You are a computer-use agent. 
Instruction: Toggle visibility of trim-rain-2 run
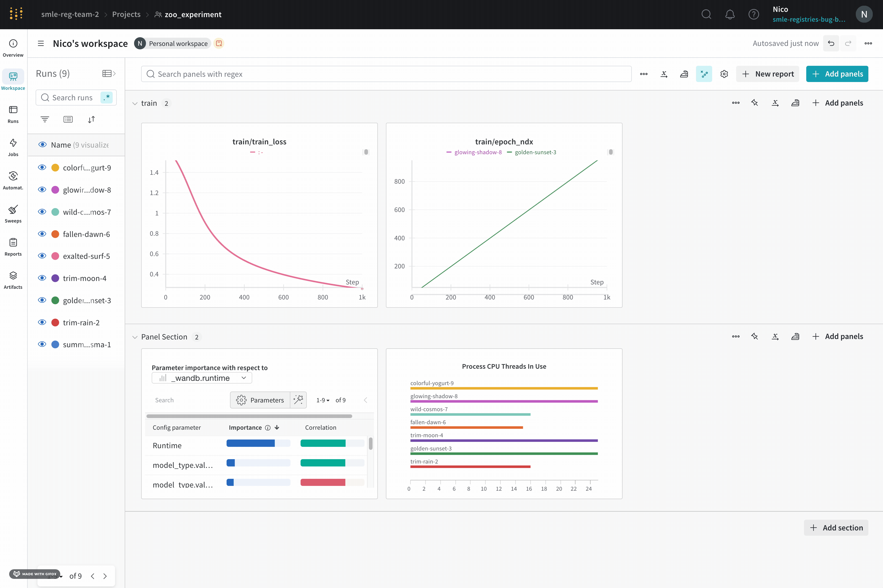[42, 322]
